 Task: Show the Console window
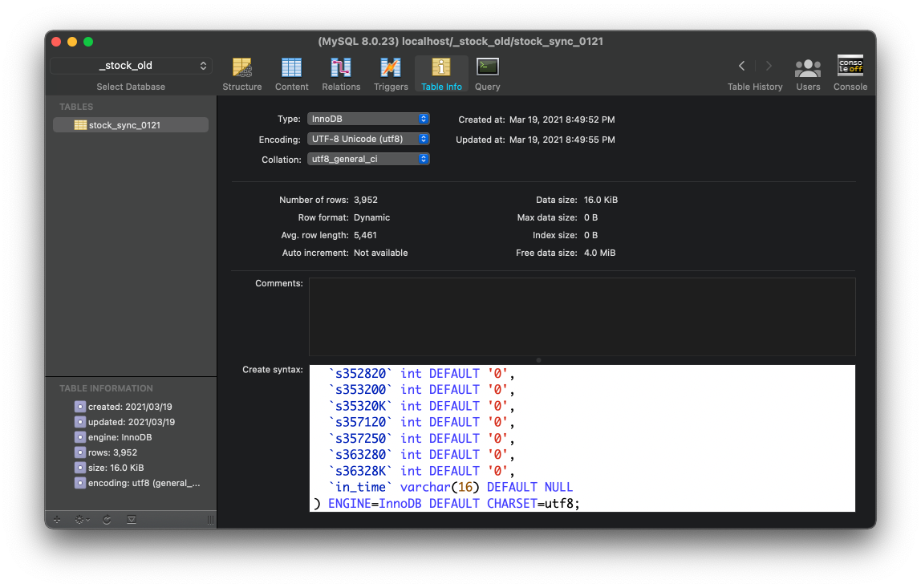click(x=850, y=74)
